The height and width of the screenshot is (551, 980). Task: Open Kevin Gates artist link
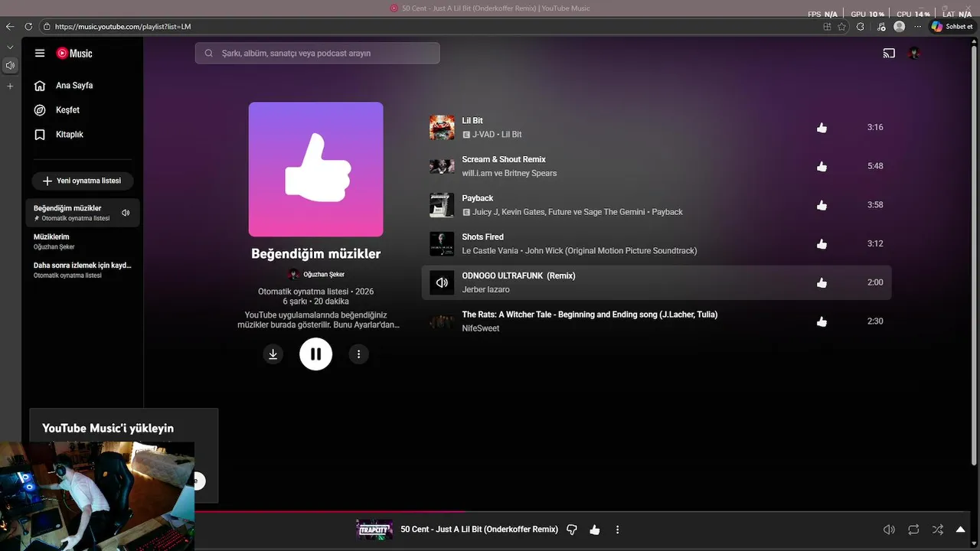524,212
